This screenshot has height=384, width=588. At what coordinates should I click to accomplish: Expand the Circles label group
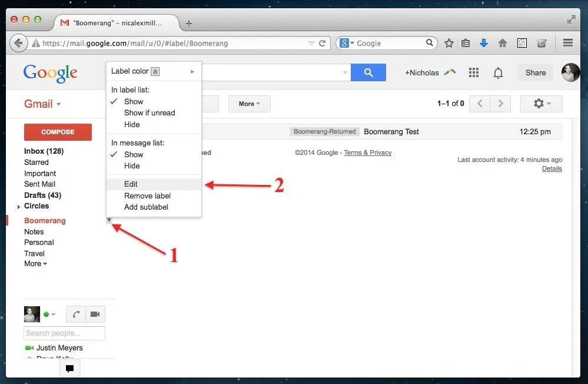18,207
